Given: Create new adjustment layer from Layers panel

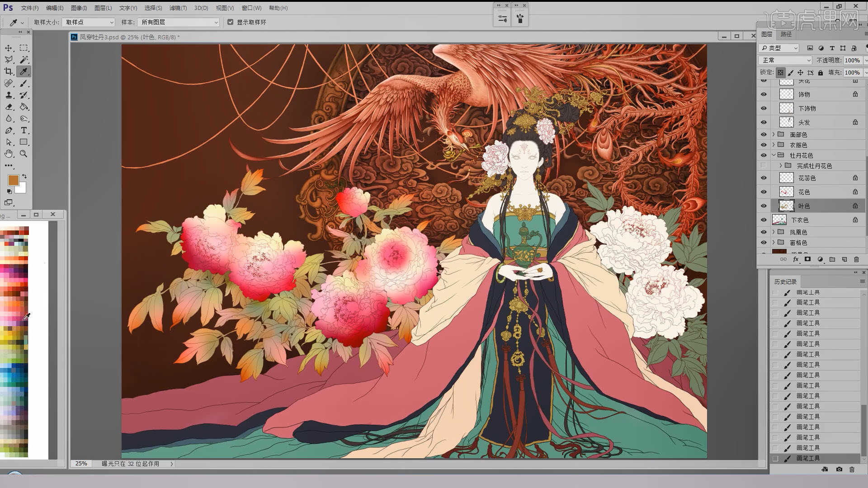Looking at the screenshot, I should click(820, 259).
